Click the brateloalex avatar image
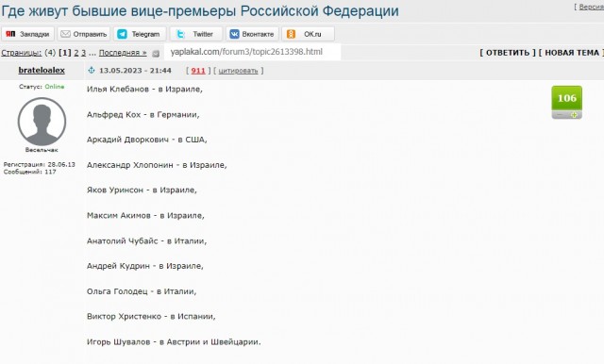The image size is (604, 364). (x=42, y=122)
